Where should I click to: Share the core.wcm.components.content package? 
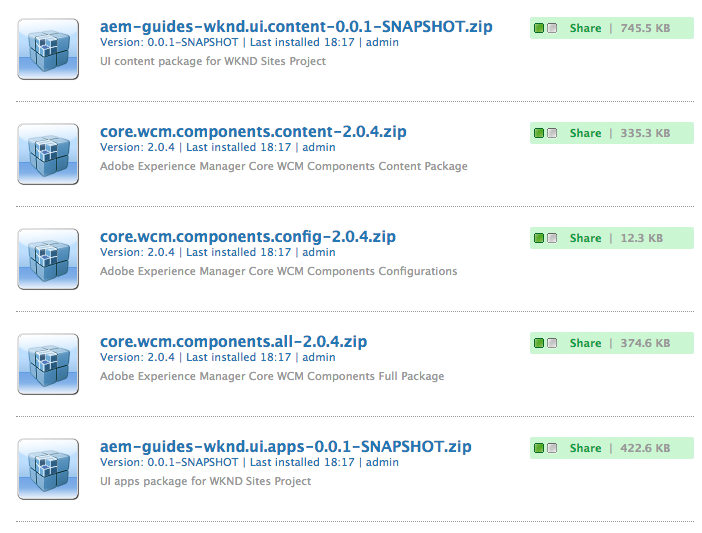[585, 133]
